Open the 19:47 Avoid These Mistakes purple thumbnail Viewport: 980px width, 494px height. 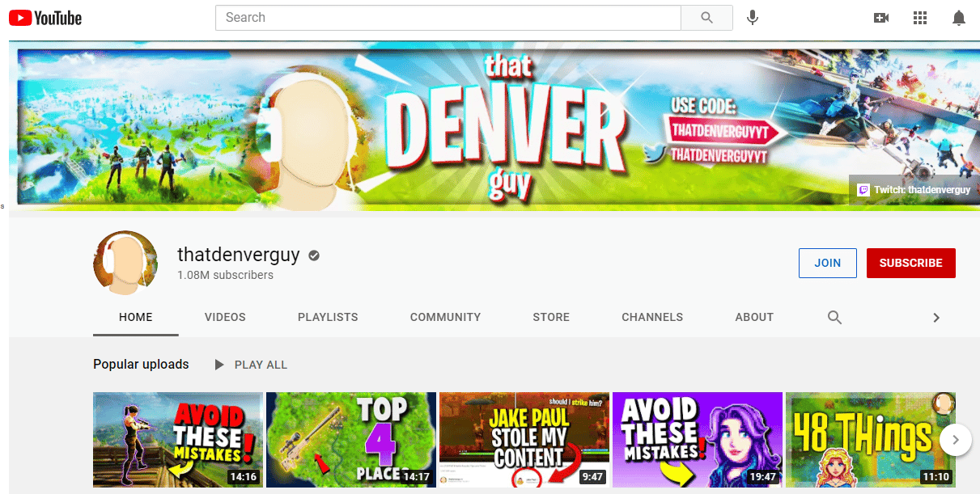click(x=698, y=440)
